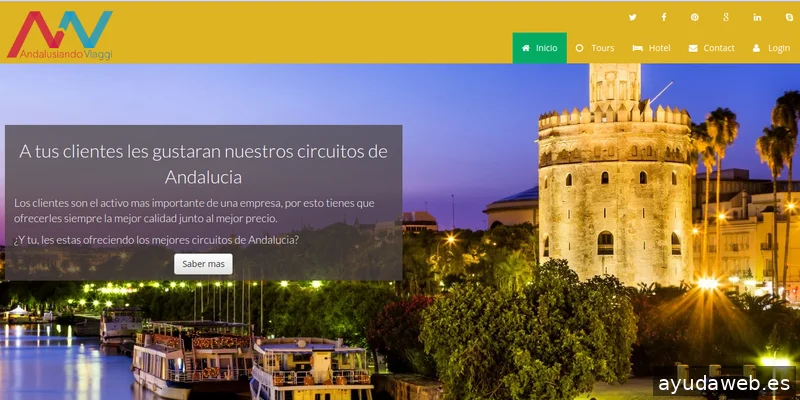Viewport: 800px width, 400px height.
Task: Click the question line '¿Y tu, les estas ofreciendo'
Action: click(x=157, y=240)
